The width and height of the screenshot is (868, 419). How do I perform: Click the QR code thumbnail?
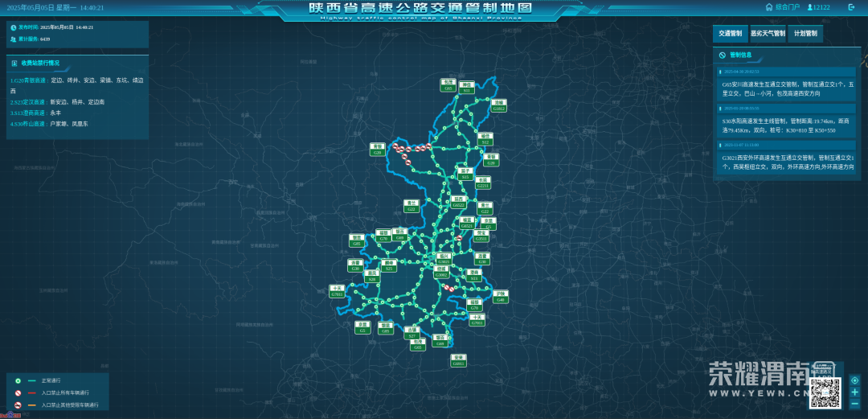point(825,392)
